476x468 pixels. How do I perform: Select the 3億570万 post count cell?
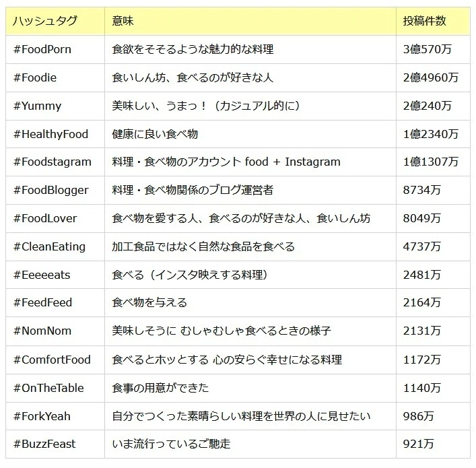[433, 49]
